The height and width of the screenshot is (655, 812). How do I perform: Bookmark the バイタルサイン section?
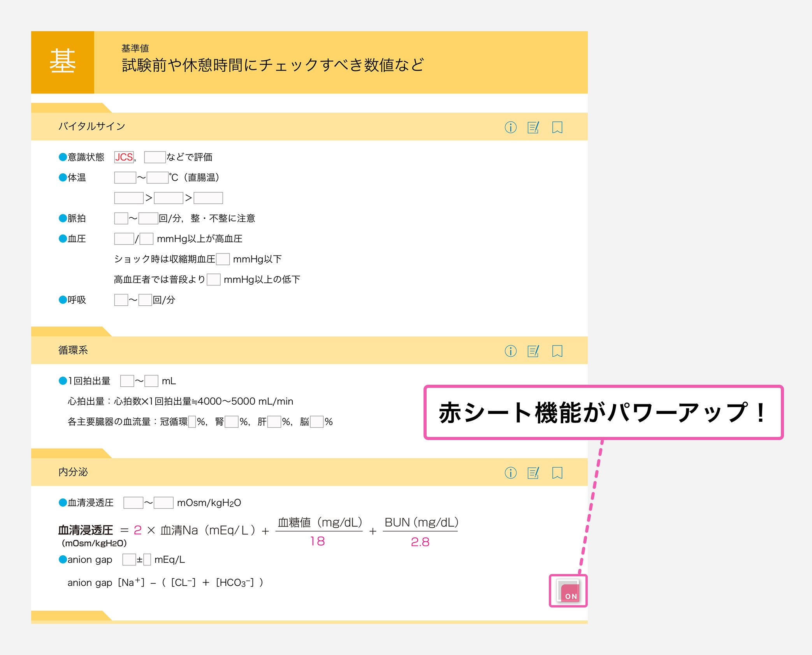[557, 127]
